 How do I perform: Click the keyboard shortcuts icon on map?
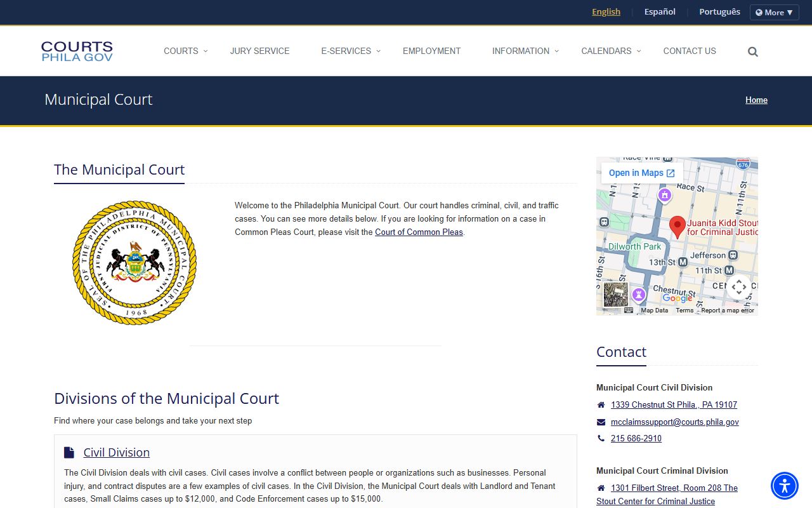pyautogui.click(x=629, y=311)
